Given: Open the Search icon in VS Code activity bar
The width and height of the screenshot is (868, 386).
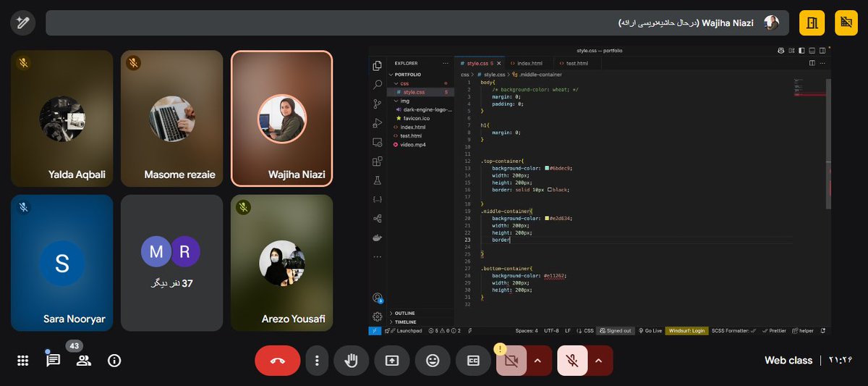Looking at the screenshot, I should tap(377, 85).
